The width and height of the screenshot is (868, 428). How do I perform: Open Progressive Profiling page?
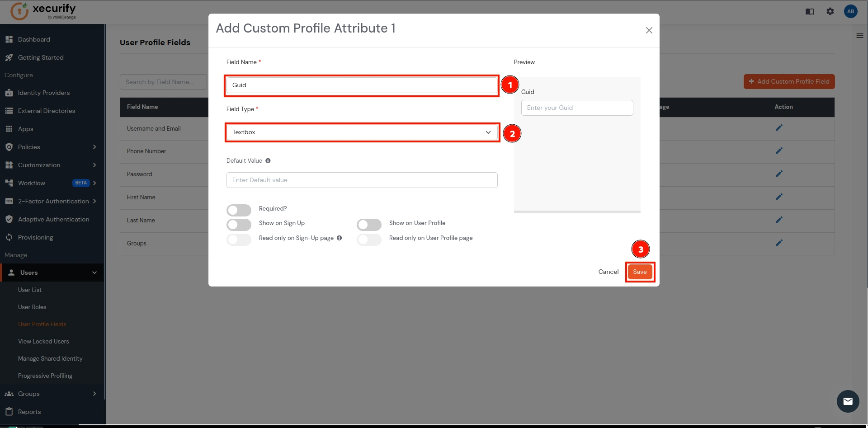[x=45, y=376]
